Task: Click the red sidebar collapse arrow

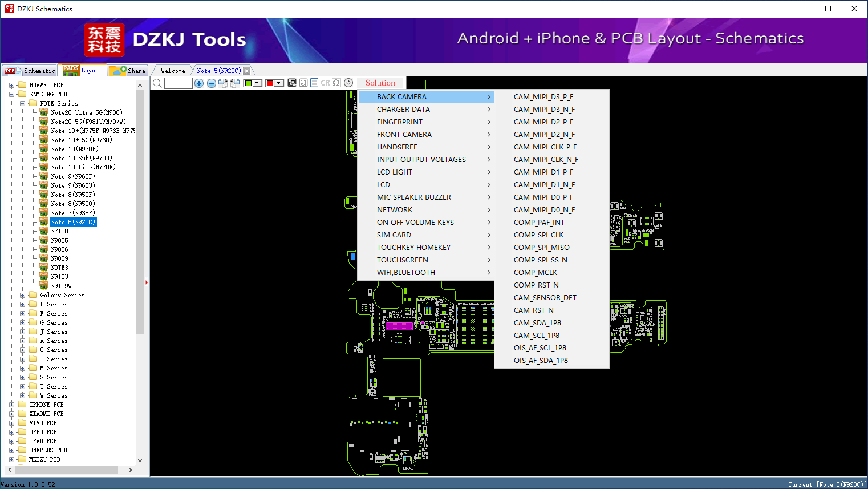Action: tap(147, 282)
